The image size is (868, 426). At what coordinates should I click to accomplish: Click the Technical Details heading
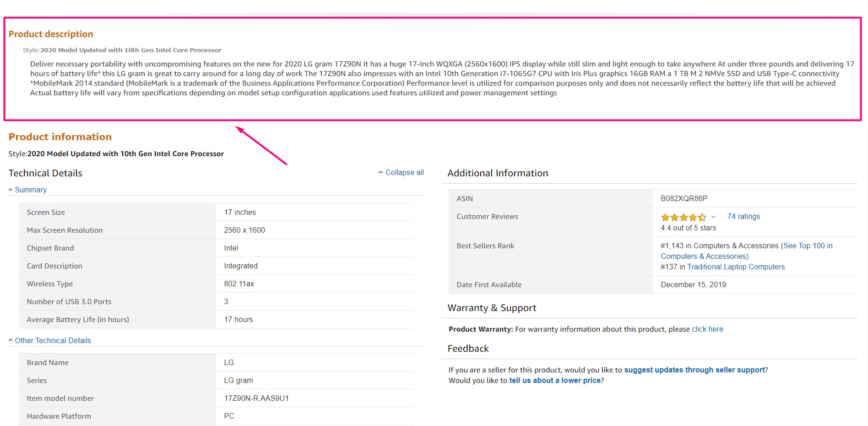[x=45, y=173]
